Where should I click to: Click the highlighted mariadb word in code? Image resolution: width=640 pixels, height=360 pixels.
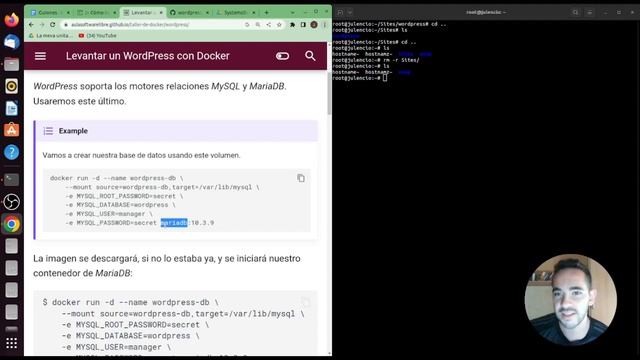click(x=174, y=223)
